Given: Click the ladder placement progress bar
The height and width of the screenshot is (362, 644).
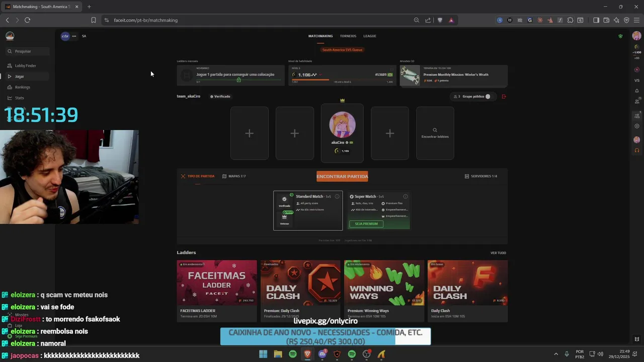Looking at the screenshot, I should 238,79.
